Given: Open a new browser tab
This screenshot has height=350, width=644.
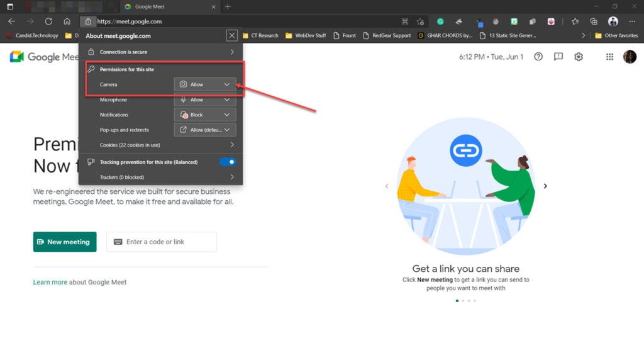Looking at the screenshot, I should 228,6.
